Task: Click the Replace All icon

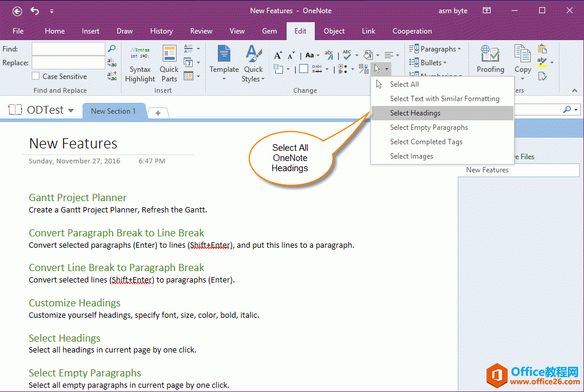Action: click(x=112, y=76)
